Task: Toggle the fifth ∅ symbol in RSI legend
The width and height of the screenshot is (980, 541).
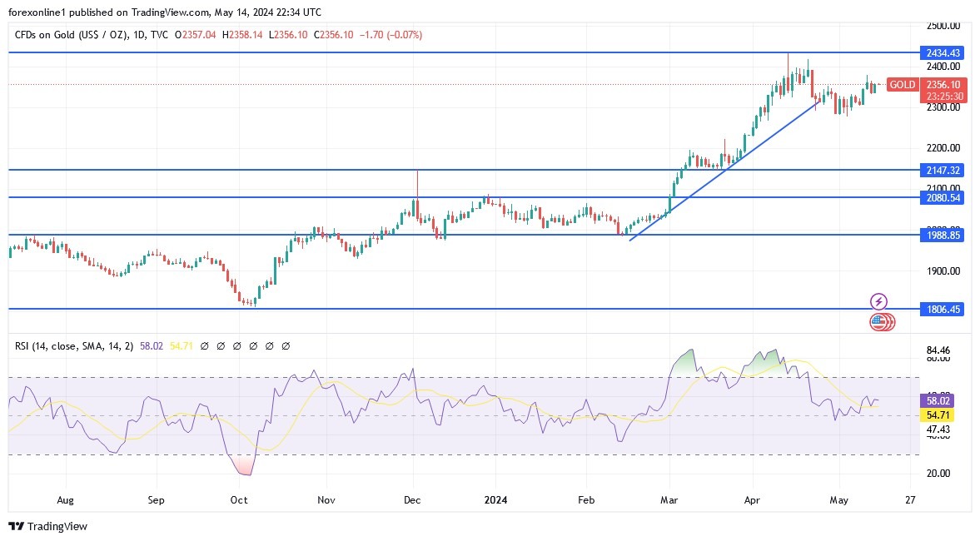Action: (271, 345)
